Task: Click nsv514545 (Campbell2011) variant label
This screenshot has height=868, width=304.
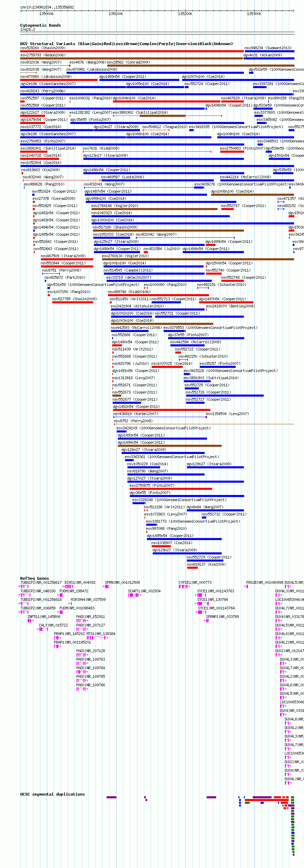Action: pos(128,270)
